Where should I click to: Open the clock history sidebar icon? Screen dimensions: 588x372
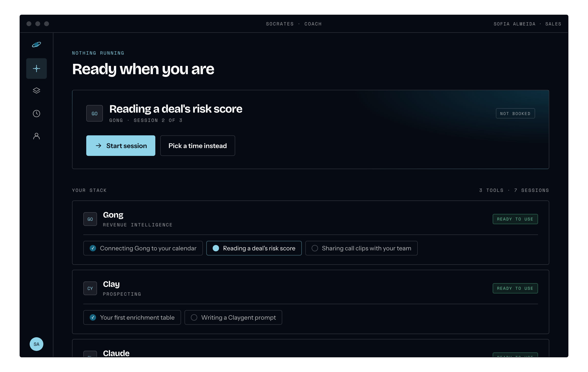[37, 114]
